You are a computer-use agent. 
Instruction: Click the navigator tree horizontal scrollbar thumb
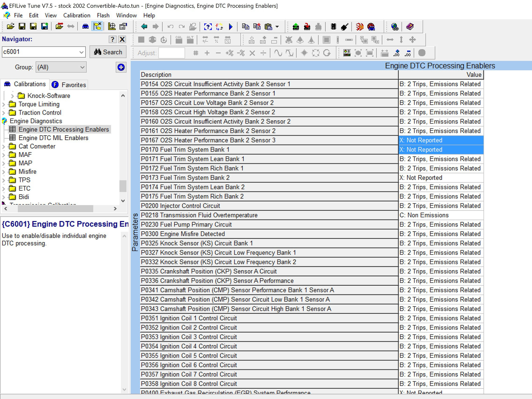click(x=55, y=209)
